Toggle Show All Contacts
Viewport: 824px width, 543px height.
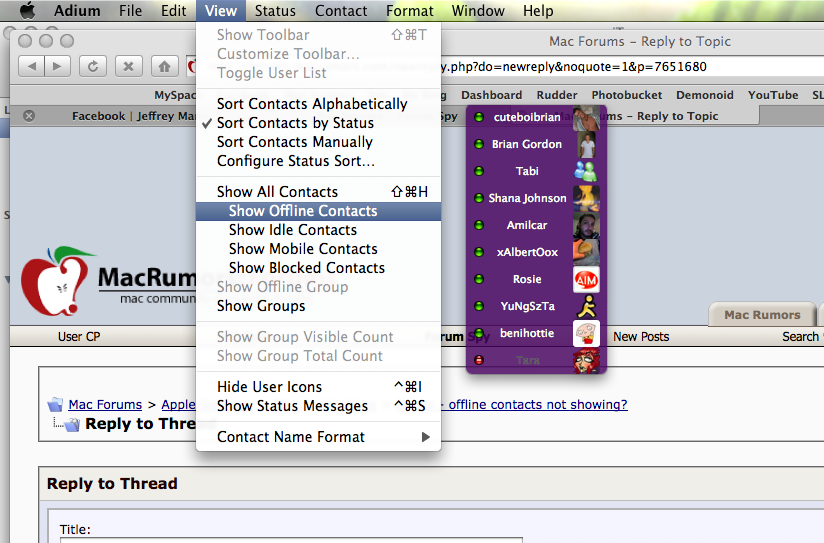point(318,192)
